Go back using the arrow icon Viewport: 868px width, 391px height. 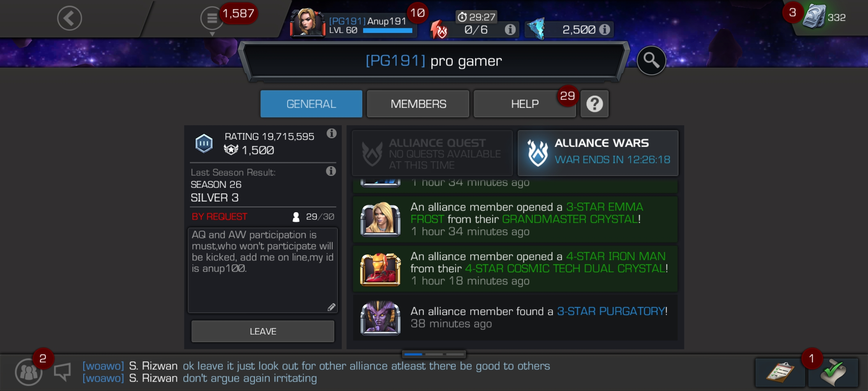pos(69,18)
